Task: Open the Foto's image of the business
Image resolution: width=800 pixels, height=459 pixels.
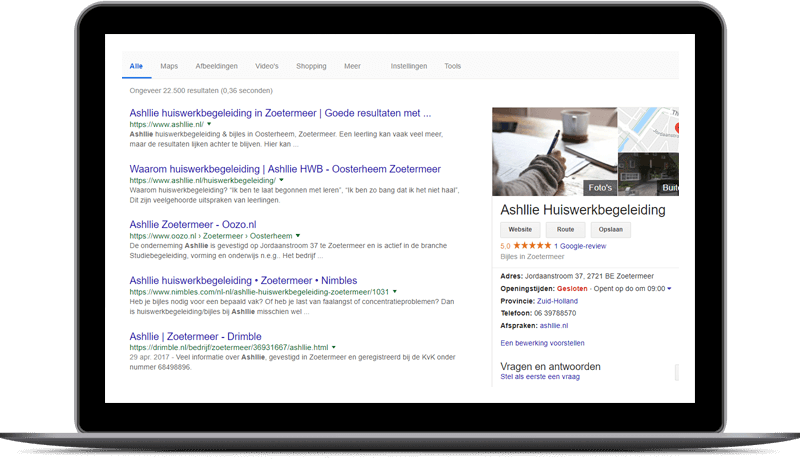Action: tap(554, 151)
